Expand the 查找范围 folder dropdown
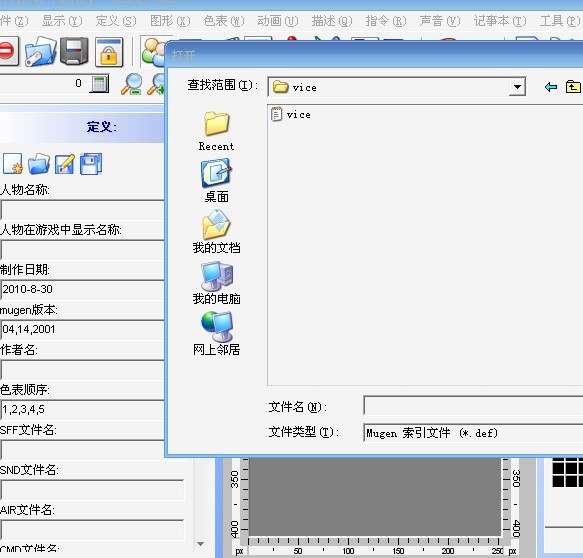583x558 pixels. [x=517, y=87]
